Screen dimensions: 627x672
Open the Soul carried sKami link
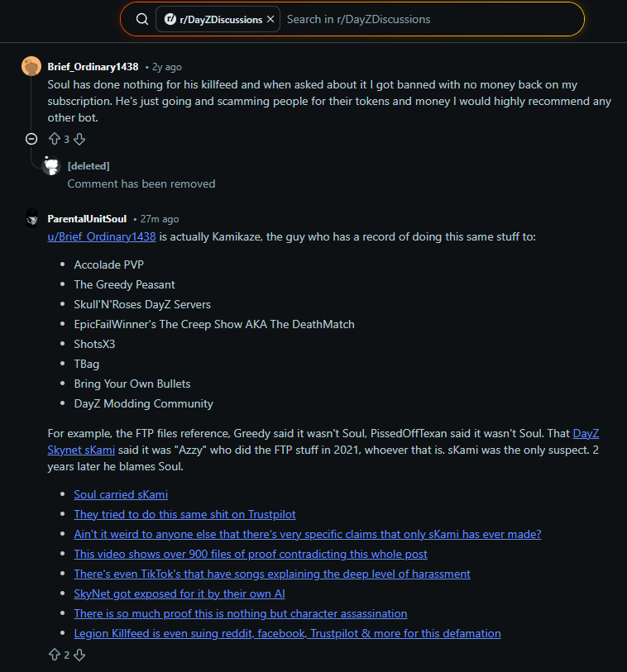point(121,494)
